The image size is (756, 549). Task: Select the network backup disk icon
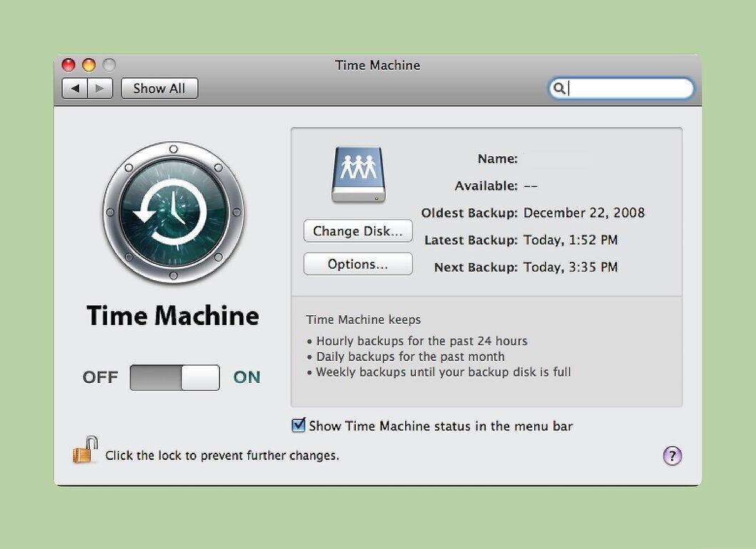[358, 175]
